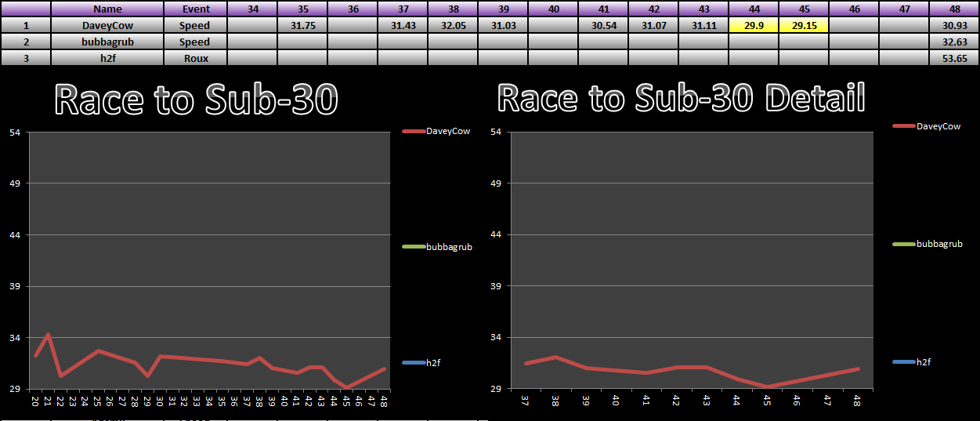Click column header 44
This screenshot has height=421, width=980.
pos(754,9)
